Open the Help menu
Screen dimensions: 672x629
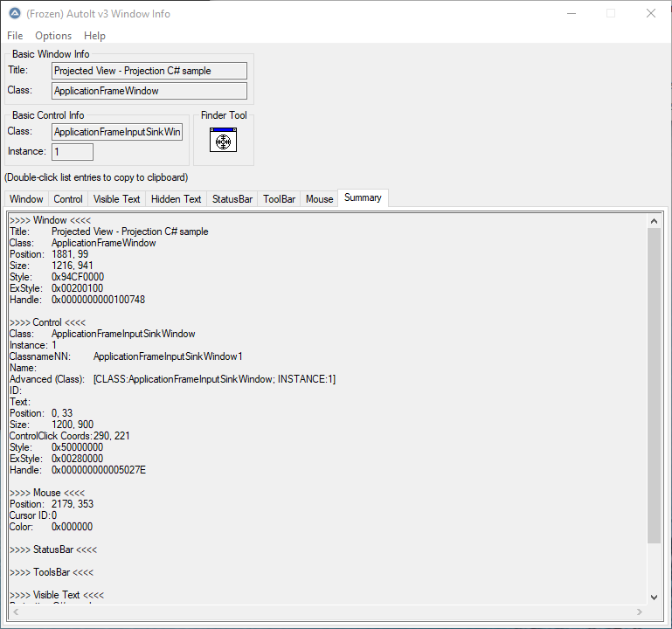coord(94,36)
